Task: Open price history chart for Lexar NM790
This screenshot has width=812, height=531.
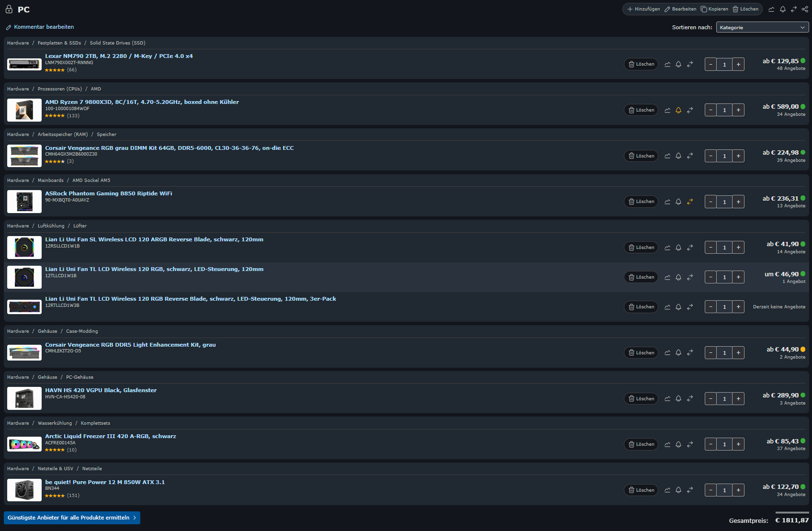Action: tap(667, 64)
